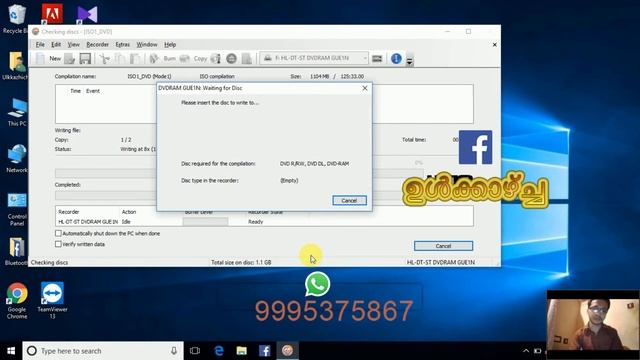Open the Help menu
Viewport: 640px width, 360px height.
[x=170, y=44]
